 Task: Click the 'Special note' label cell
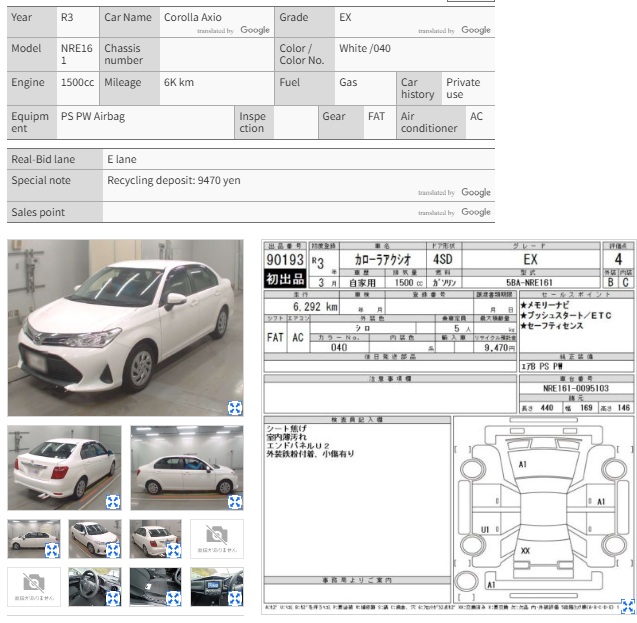[x=55, y=185]
